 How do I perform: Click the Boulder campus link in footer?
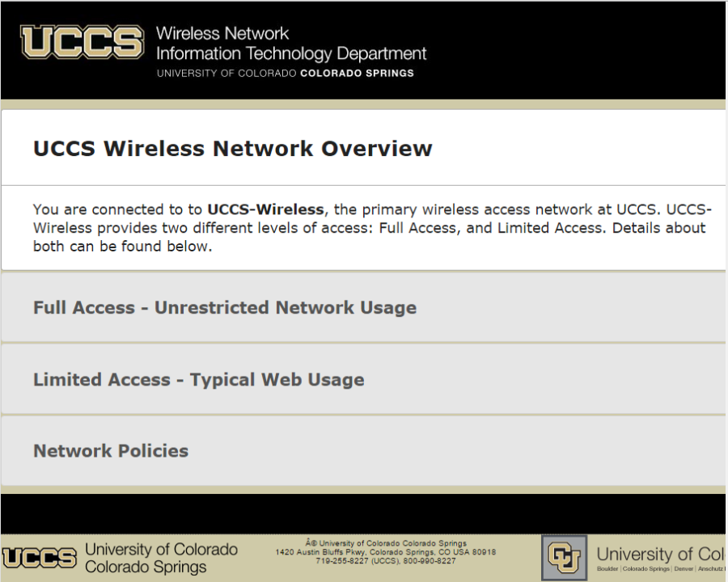(x=607, y=569)
